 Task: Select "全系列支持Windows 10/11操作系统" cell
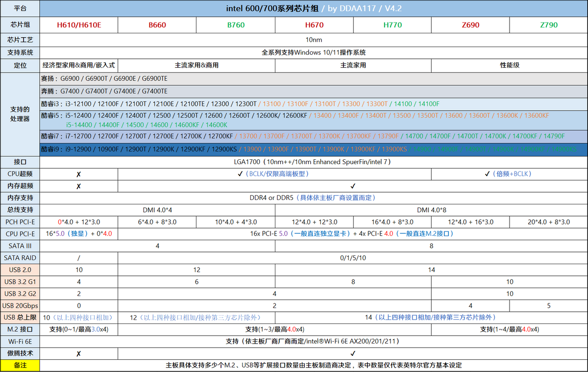point(314,52)
